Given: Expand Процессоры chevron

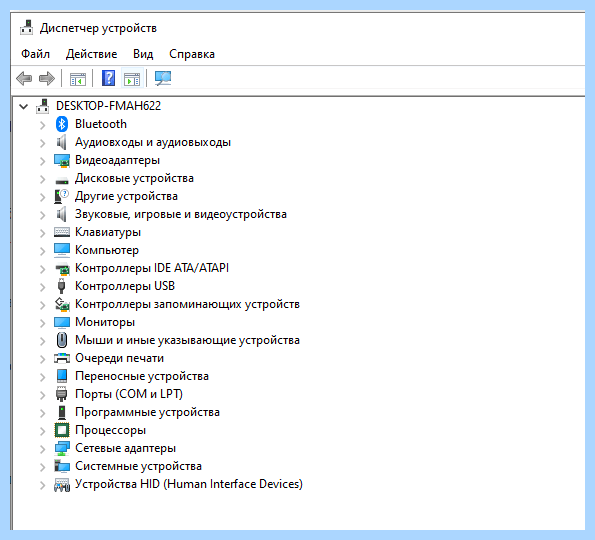Looking at the screenshot, I should click(42, 431).
